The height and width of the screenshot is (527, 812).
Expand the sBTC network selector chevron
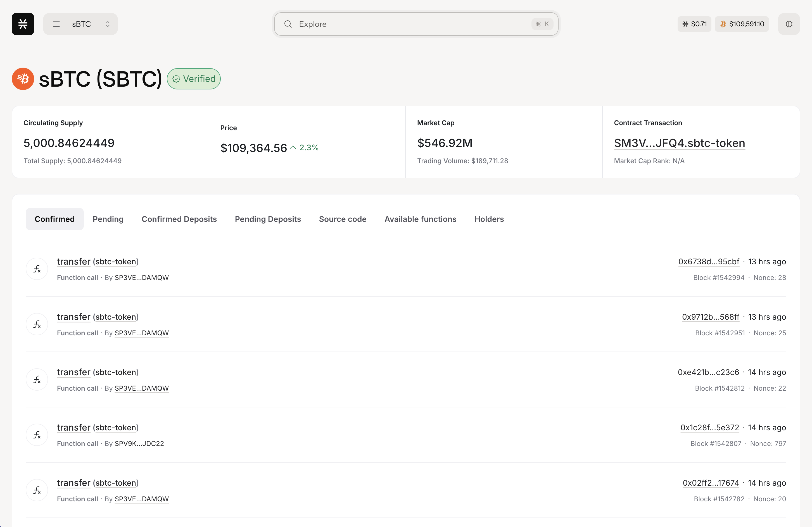click(108, 24)
